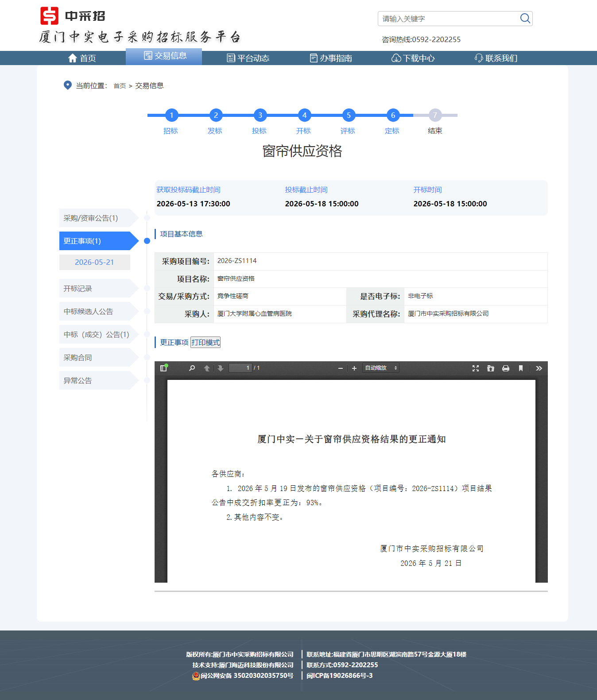The image size is (597, 700).
Task: Click the PDF page number field
Action: tap(240, 368)
